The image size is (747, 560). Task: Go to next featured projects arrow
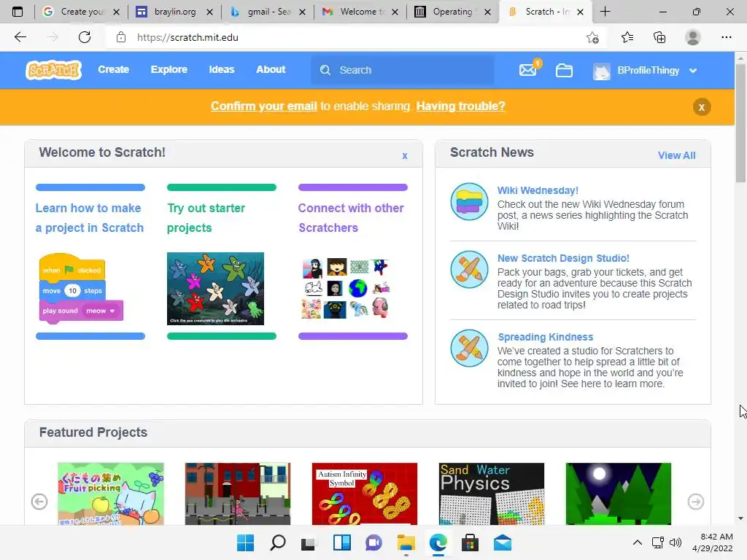695,502
